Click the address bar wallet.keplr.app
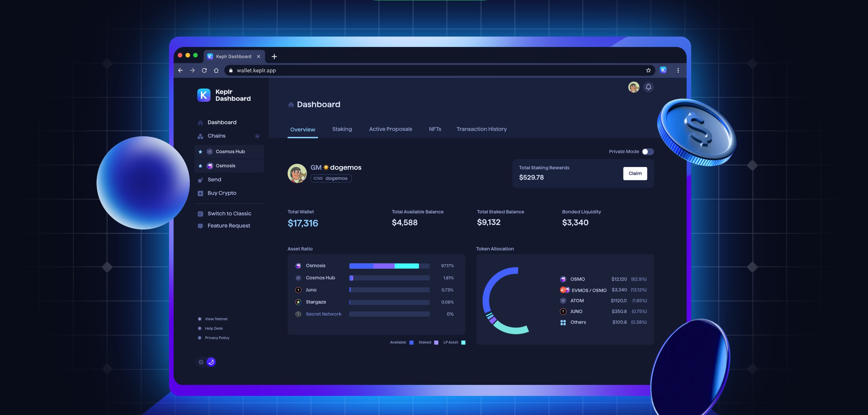 [440, 70]
